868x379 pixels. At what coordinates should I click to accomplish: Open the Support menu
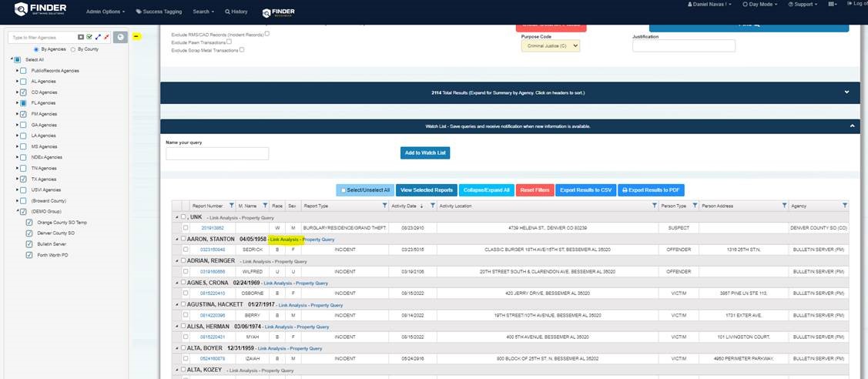tap(804, 4)
